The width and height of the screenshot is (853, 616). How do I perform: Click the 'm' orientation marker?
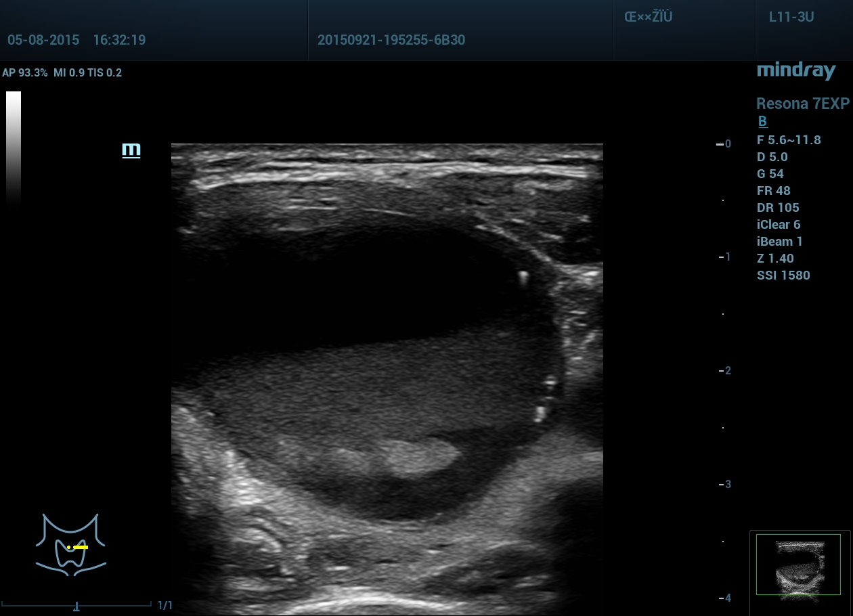(131, 150)
